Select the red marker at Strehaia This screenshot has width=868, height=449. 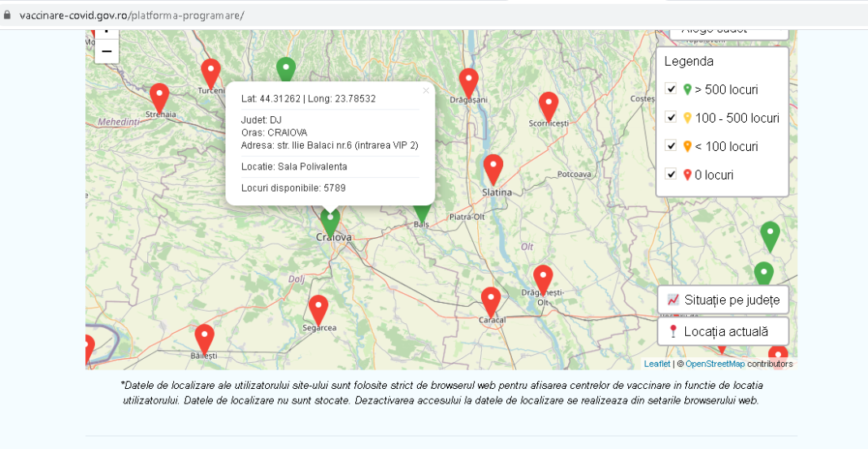(x=159, y=97)
